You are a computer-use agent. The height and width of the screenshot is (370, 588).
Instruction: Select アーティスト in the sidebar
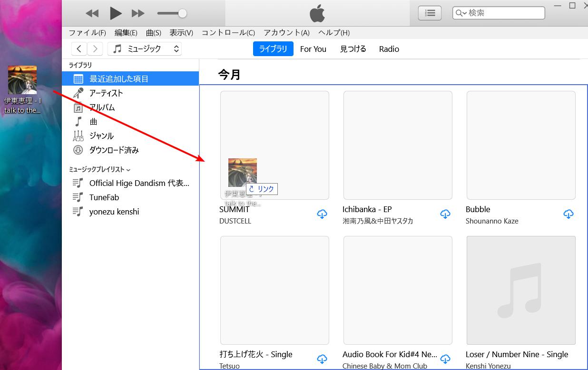(130, 93)
